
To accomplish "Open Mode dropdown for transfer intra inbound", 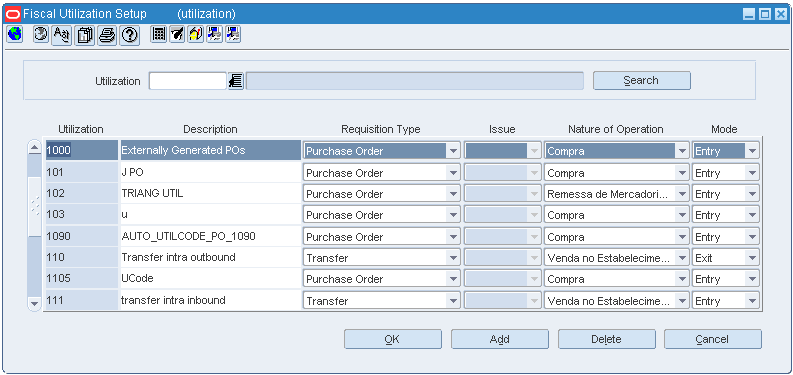I will (752, 301).
